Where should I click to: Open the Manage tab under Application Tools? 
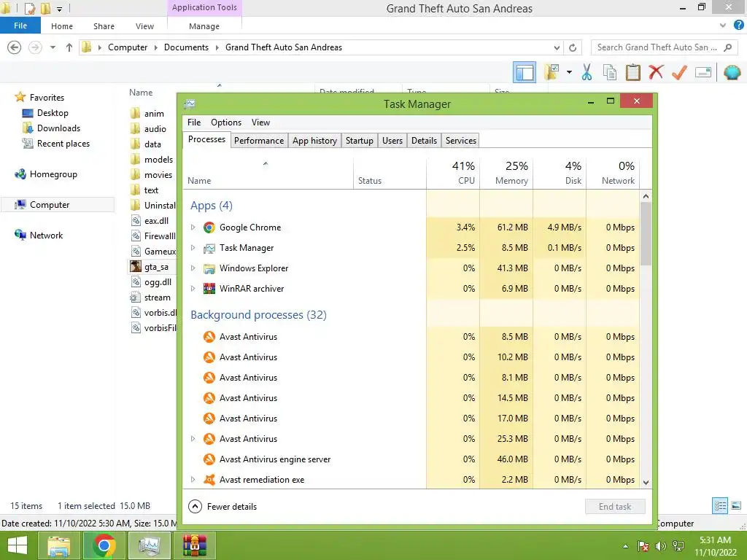pos(204,26)
